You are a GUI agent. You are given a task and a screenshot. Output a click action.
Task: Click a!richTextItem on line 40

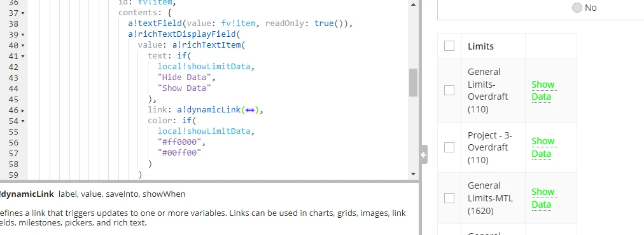206,44
